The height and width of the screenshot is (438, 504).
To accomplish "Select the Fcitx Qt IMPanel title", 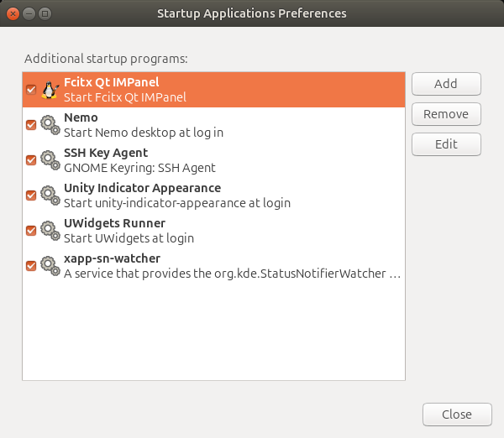I will click(112, 82).
